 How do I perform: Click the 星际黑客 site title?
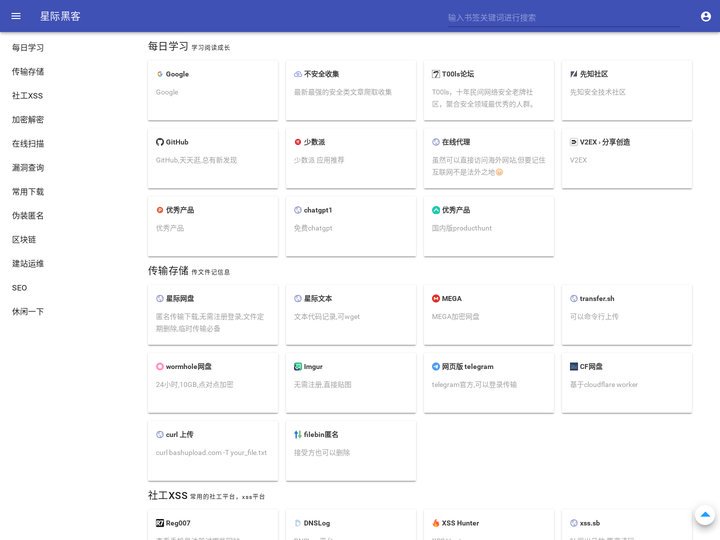(x=60, y=17)
